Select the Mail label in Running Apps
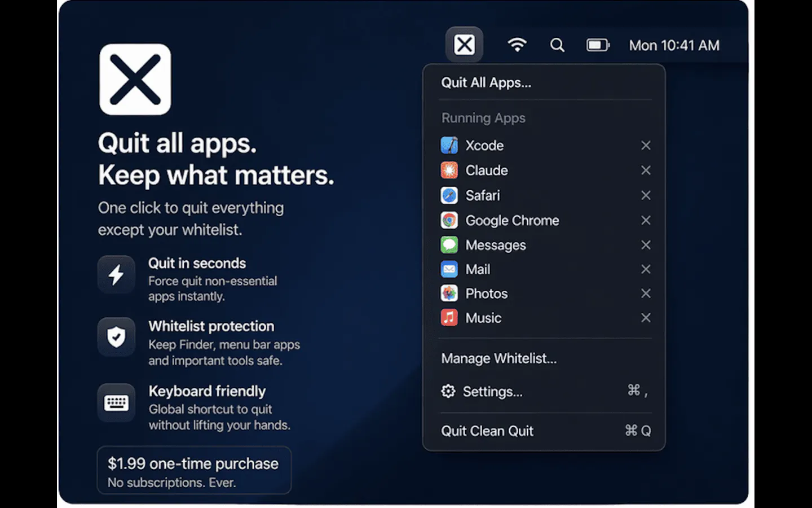Screen dimensions: 812x508 coord(478,269)
